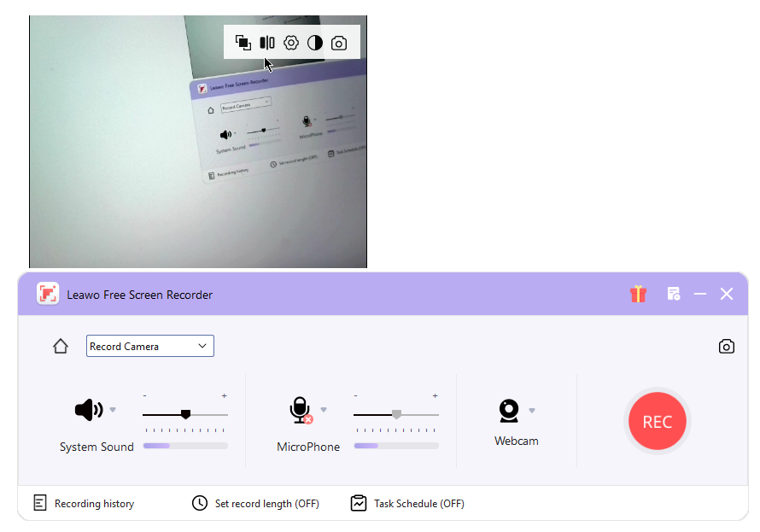Expand System Sound device dropdown arrow
760x532 pixels.
tap(113, 410)
